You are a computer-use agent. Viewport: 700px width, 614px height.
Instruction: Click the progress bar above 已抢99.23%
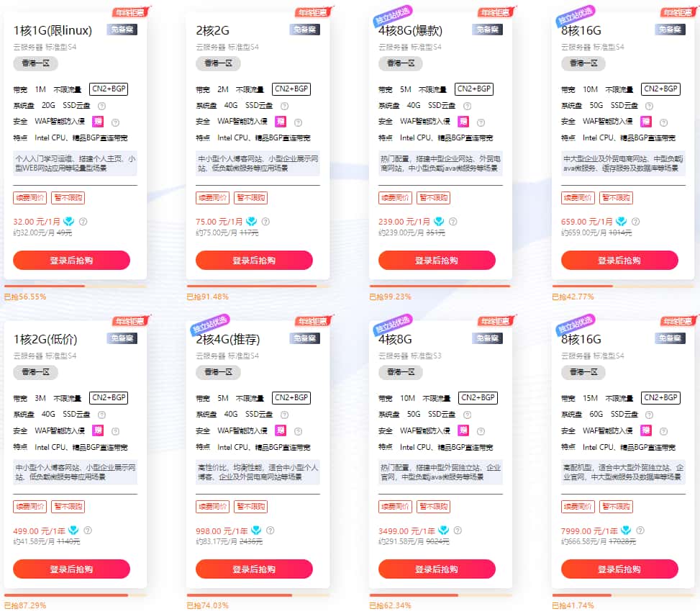click(440, 286)
